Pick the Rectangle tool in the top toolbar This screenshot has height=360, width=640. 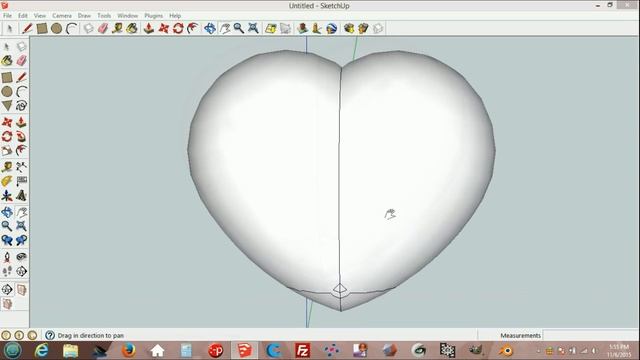[x=42, y=28]
